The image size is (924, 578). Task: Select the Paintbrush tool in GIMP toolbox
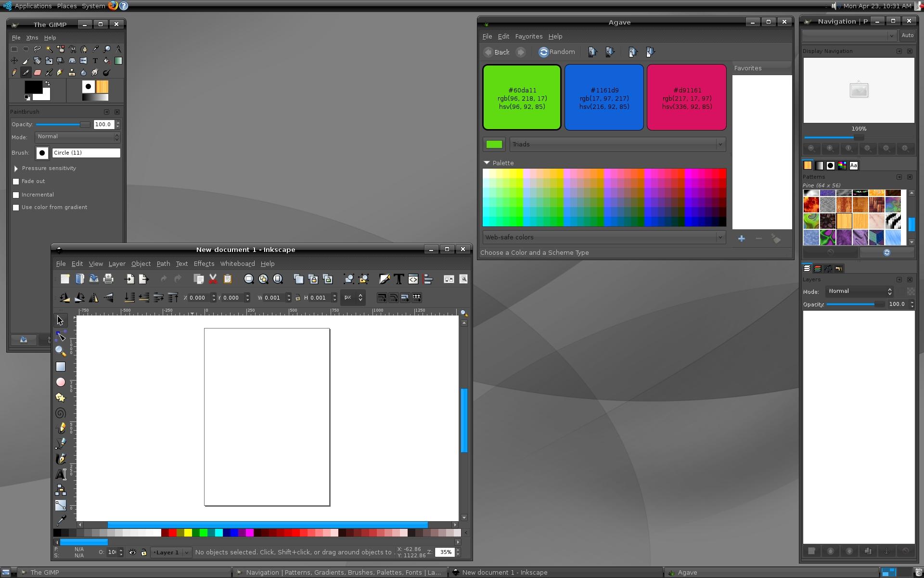(26, 72)
